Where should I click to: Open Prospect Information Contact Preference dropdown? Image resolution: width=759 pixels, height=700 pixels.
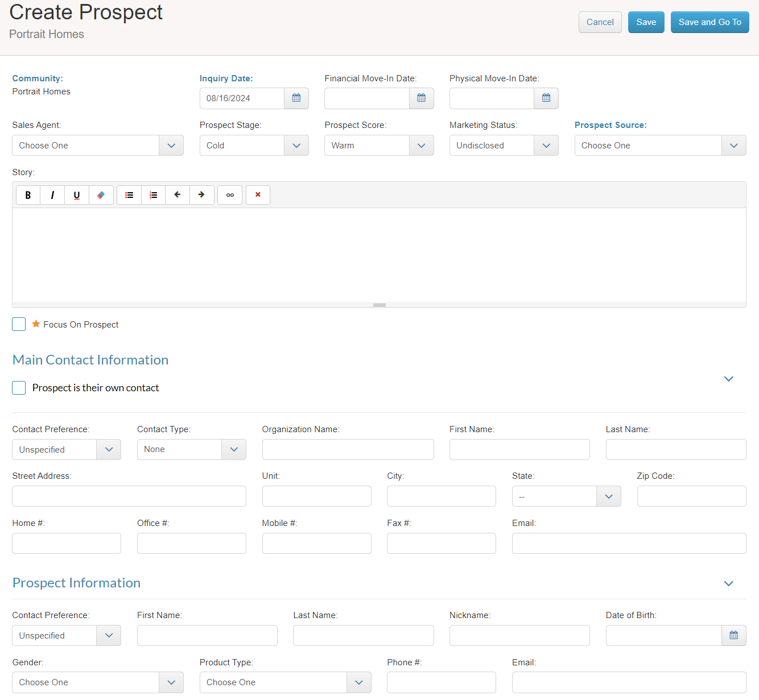[67, 636]
